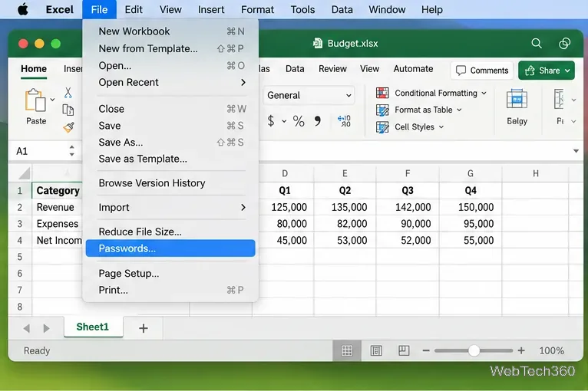588x391 pixels.
Task: Go to next sheet arrow
Action: coord(47,328)
